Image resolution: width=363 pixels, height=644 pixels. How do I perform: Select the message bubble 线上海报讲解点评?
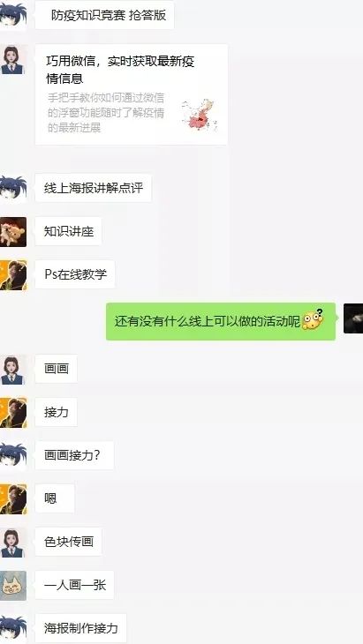click(x=94, y=188)
